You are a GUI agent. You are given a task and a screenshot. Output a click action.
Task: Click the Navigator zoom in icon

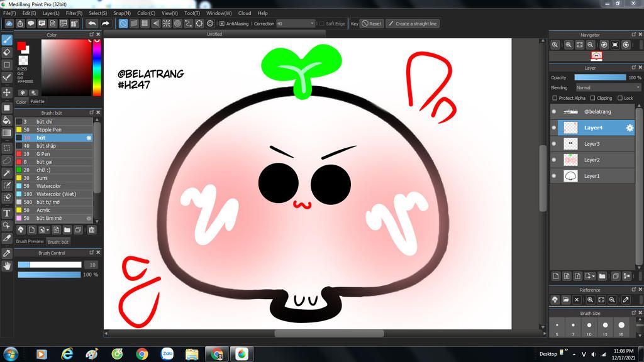click(x=569, y=45)
